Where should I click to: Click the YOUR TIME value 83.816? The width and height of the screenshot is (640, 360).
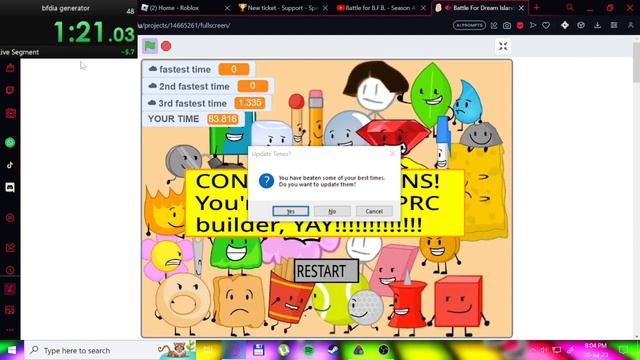pos(222,119)
